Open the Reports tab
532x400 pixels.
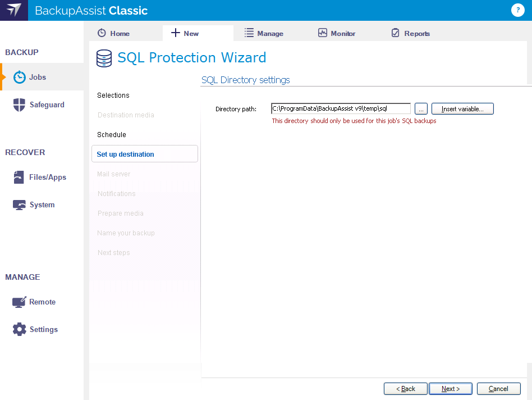[x=417, y=33]
